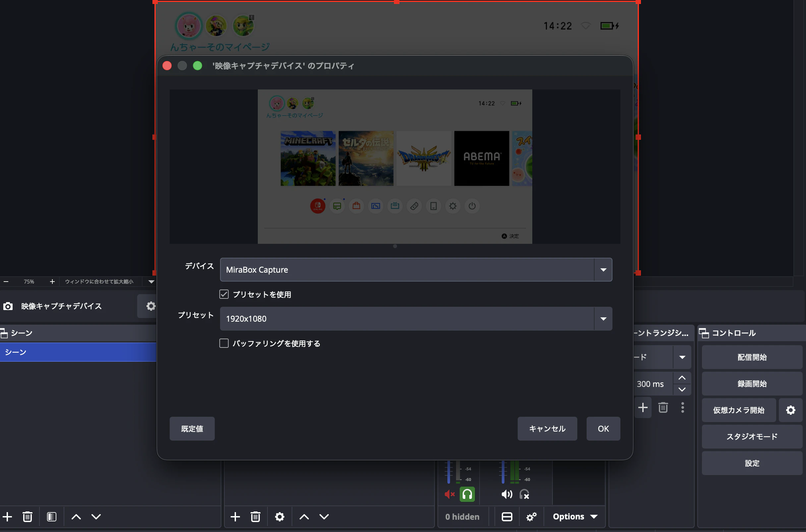Move the source down in the list
The image size is (806, 532).
point(324,516)
